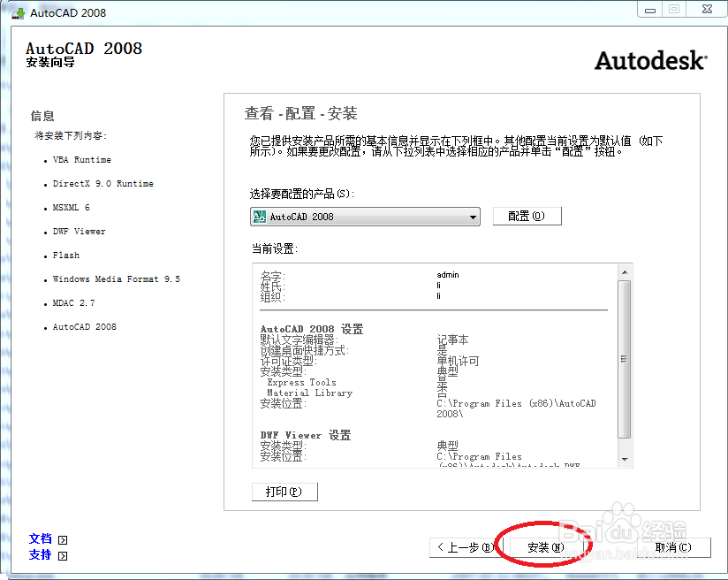Select DirectX 9.0 Runtime in the list
The height and width of the screenshot is (580, 728).
click(x=103, y=184)
